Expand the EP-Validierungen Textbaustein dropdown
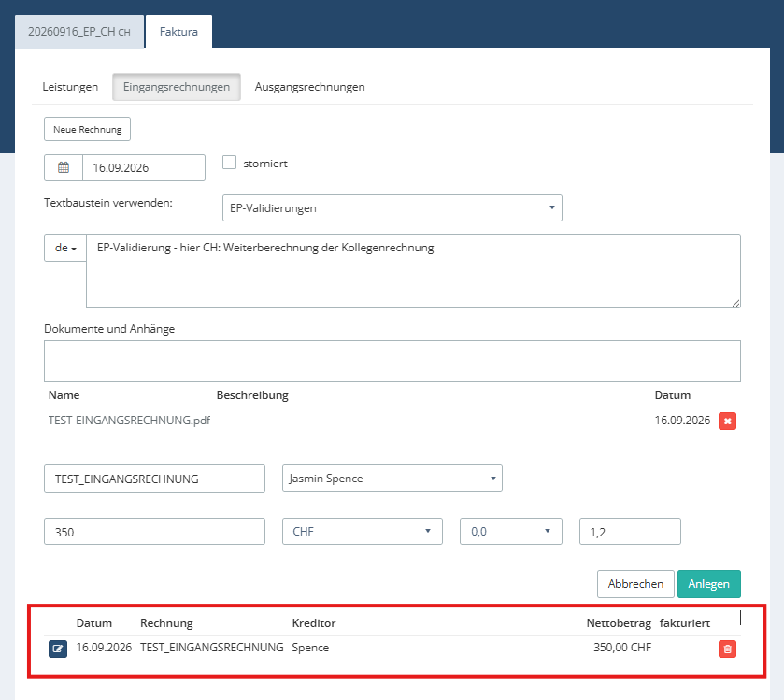The image size is (784, 700). point(392,208)
